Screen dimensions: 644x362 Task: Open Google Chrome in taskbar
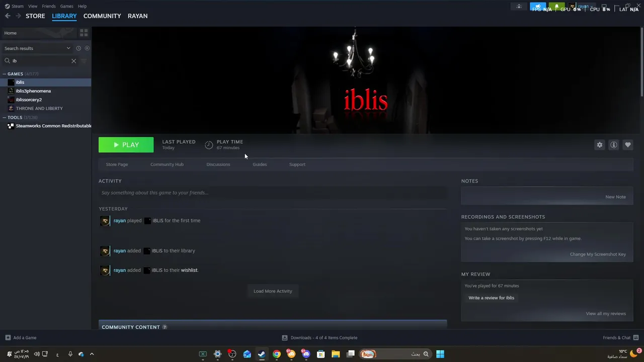tap(276, 354)
